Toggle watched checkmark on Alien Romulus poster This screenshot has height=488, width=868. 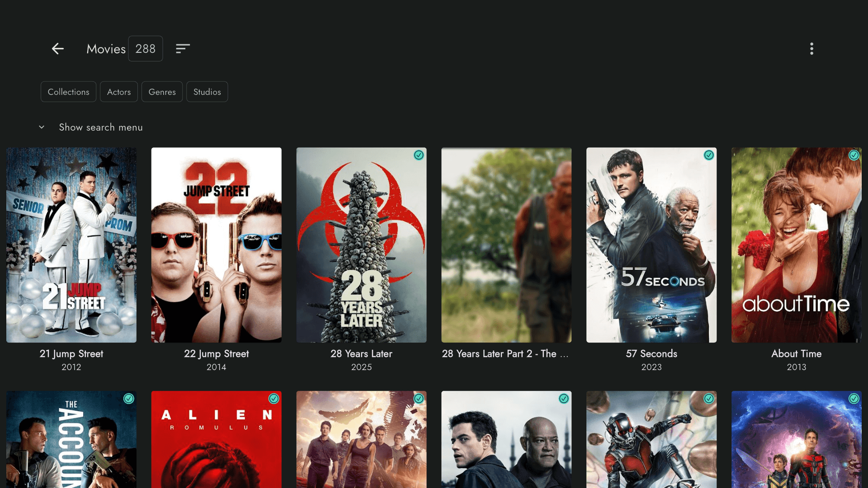coord(274,399)
